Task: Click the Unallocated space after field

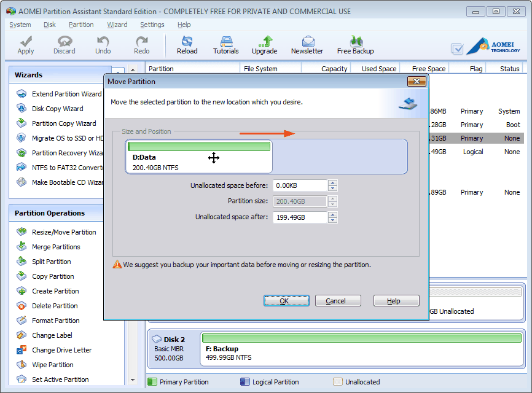Action: [300, 217]
